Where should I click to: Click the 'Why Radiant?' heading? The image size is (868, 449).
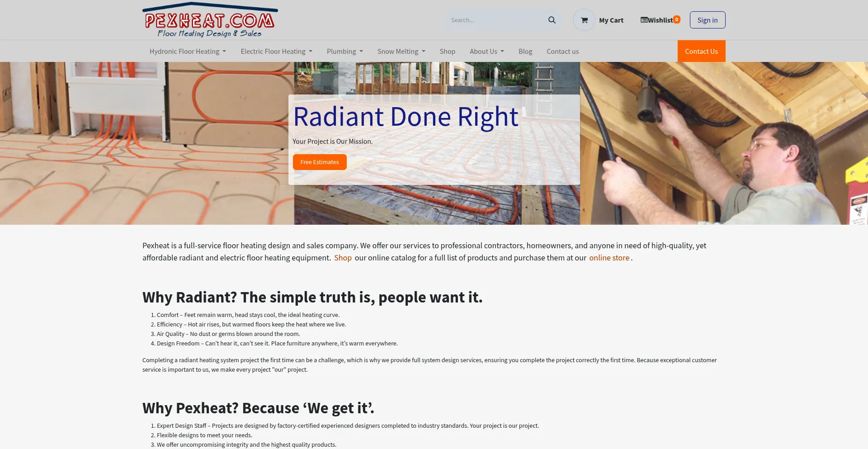(312, 297)
